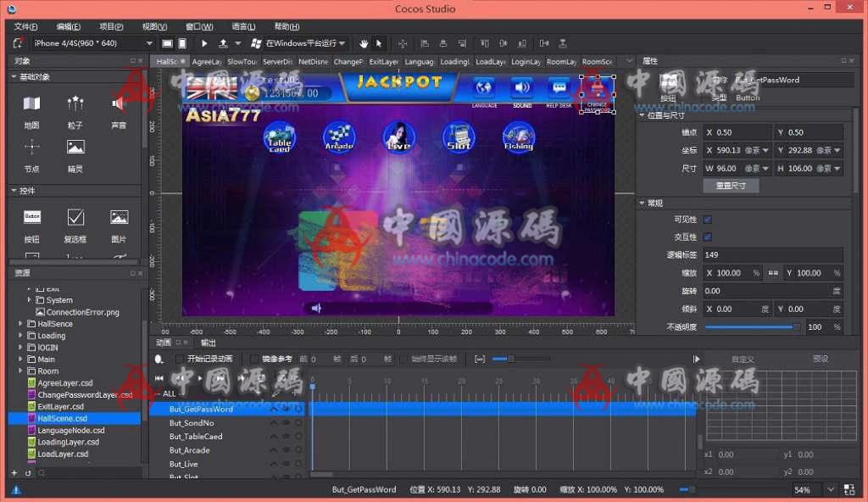This screenshot has height=502, width=868.
Task: Switch to the 输出 output tab
Action: (x=209, y=343)
